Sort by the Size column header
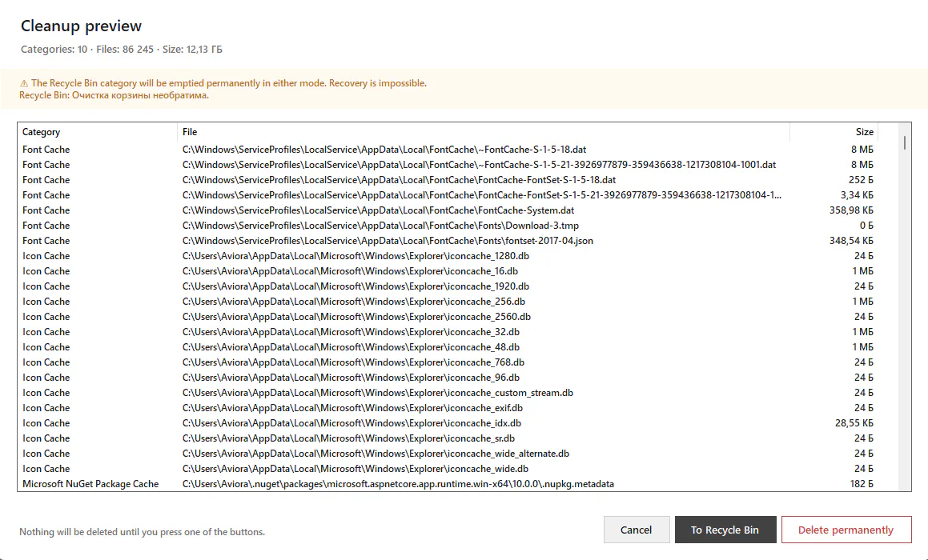 tap(834, 132)
